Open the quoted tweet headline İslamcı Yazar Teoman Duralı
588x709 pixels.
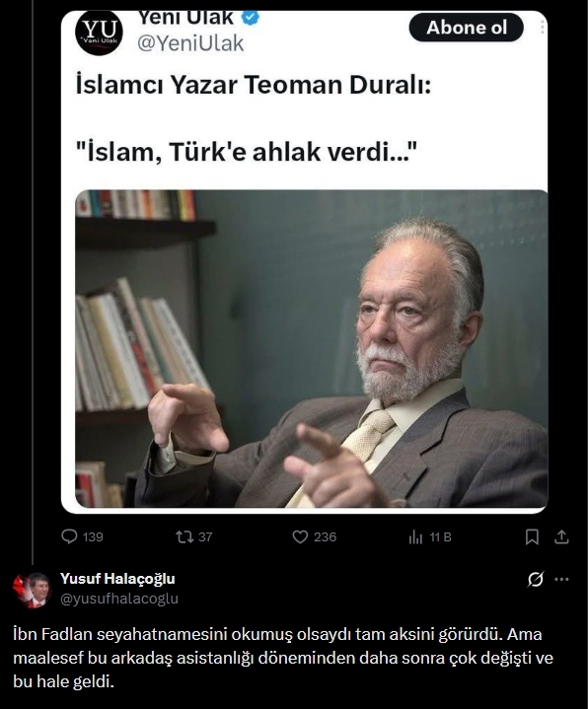point(254,85)
